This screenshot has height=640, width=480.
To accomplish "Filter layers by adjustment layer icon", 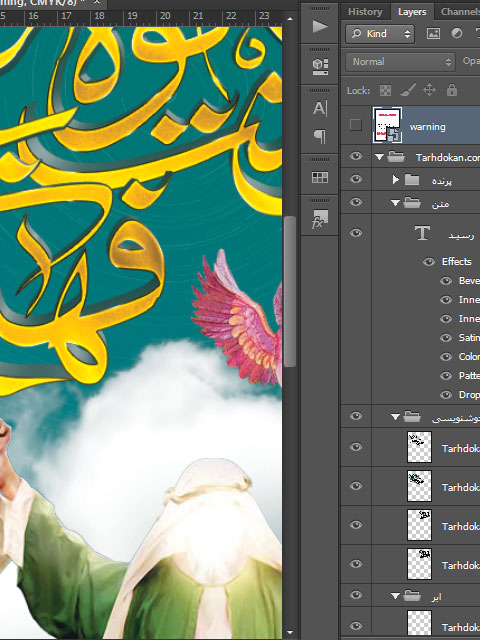I will click(x=457, y=34).
